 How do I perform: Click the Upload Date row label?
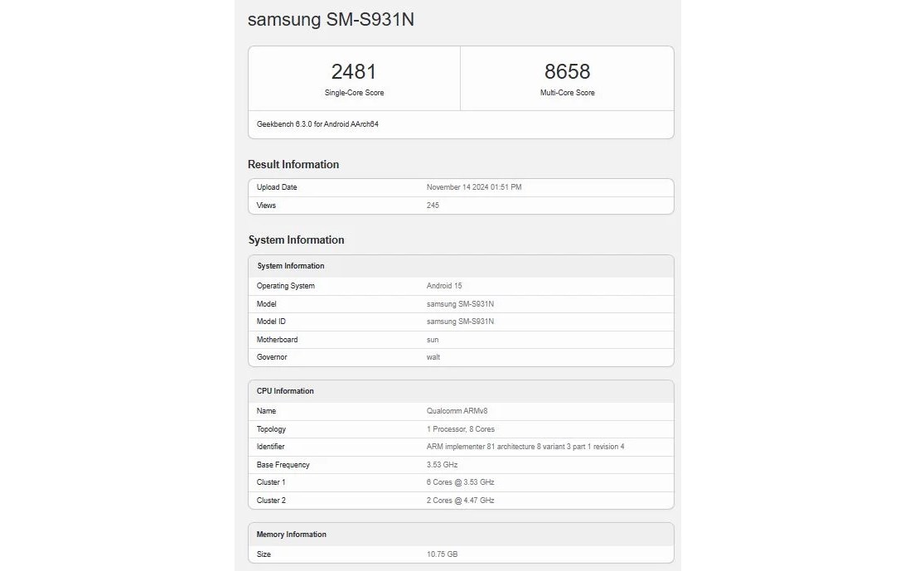[277, 187]
